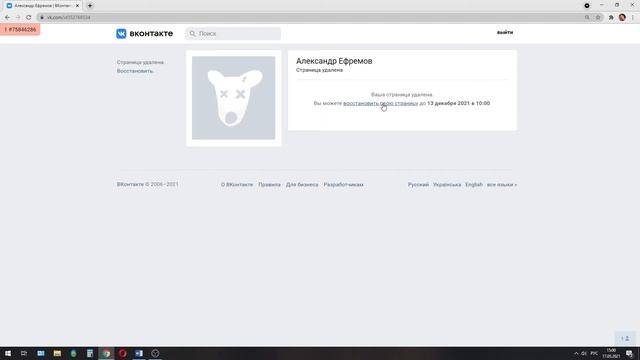Open Microsoft Word from the taskbar
This screenshot has height=360, width=640.
(139, 353)
